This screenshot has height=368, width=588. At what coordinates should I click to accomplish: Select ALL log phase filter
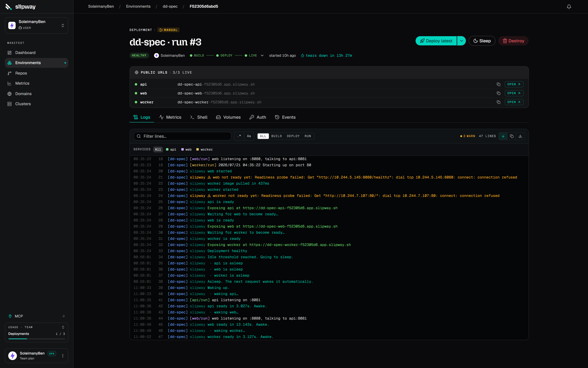(x=263, y=136)
